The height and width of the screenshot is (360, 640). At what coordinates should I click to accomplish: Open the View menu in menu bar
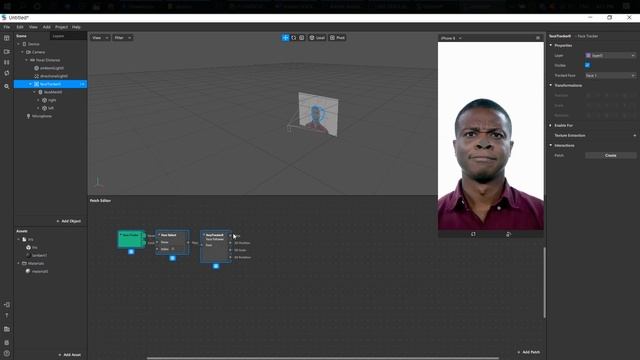pyautogui.click(x=33, y=27)
